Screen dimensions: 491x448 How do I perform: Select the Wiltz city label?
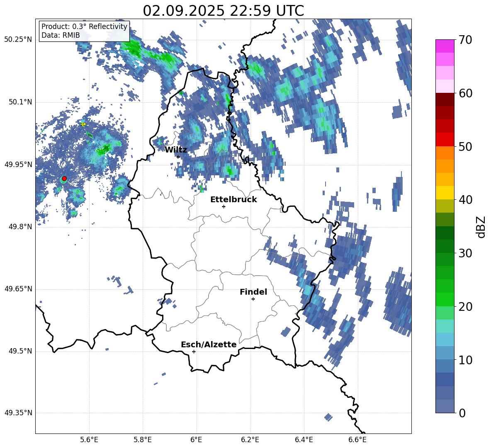(x=176, y=150)
